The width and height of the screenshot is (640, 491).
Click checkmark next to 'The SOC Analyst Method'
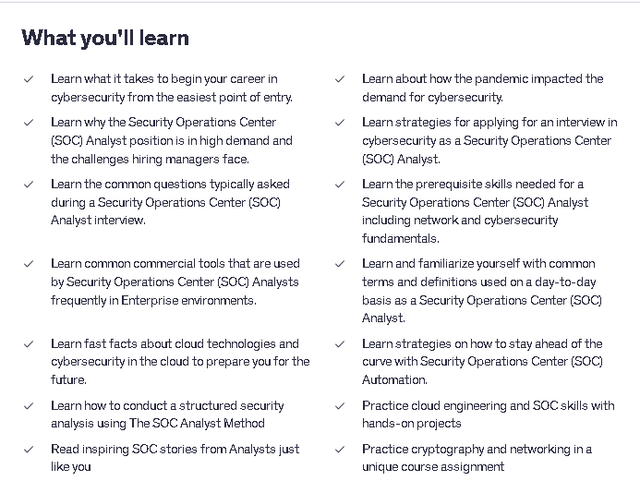29,406
